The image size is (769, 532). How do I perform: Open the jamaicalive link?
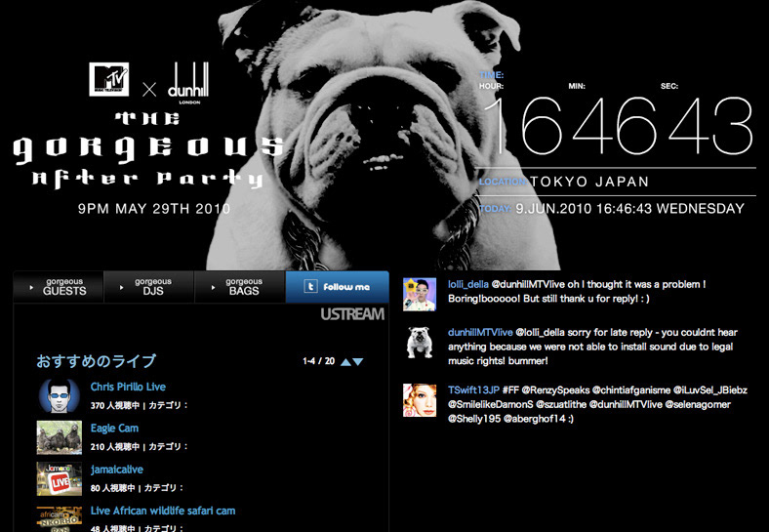pos(117,470)
